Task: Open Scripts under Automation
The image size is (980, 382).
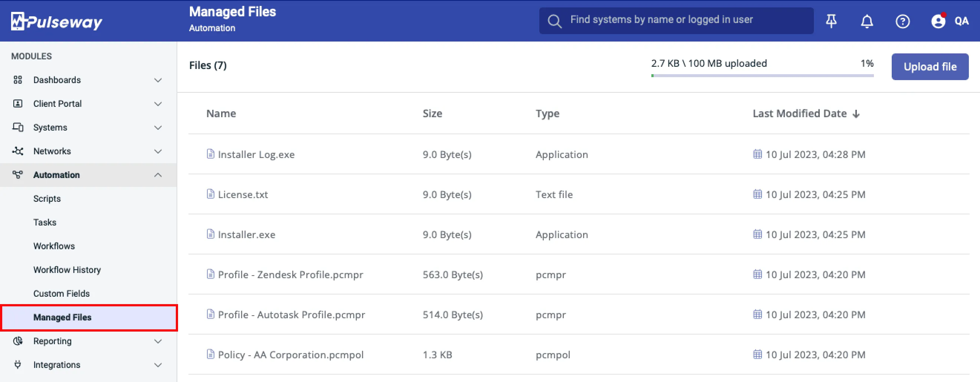Action: click(x=47, y=199)
